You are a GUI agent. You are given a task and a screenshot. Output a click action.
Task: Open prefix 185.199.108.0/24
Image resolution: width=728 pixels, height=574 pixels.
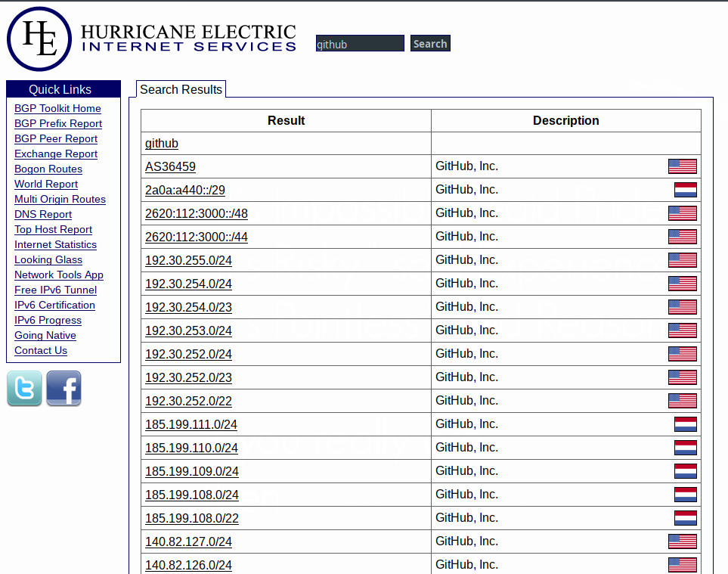(192, 495)
